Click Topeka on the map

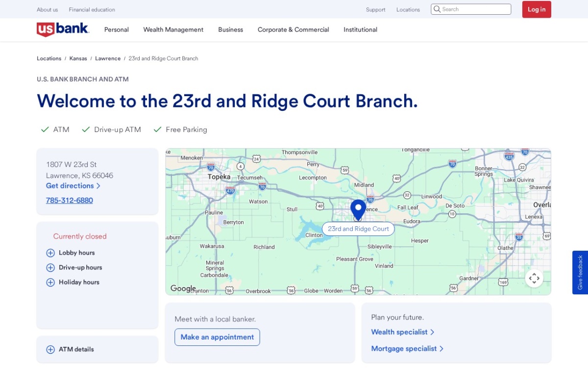point(219,177)
